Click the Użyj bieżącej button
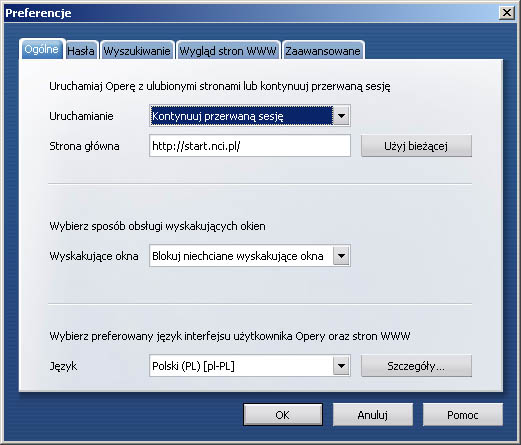Viewport: 521px width, 445px height. [x=416, y=146]
